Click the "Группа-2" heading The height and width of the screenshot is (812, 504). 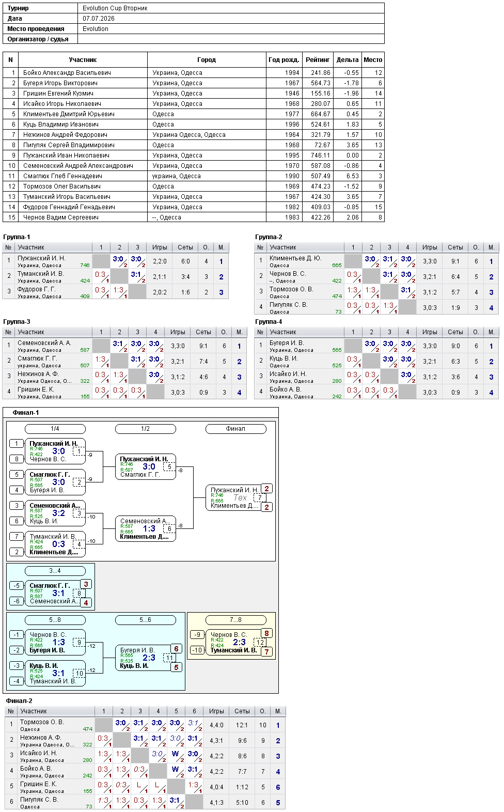(x=269, y=237)
